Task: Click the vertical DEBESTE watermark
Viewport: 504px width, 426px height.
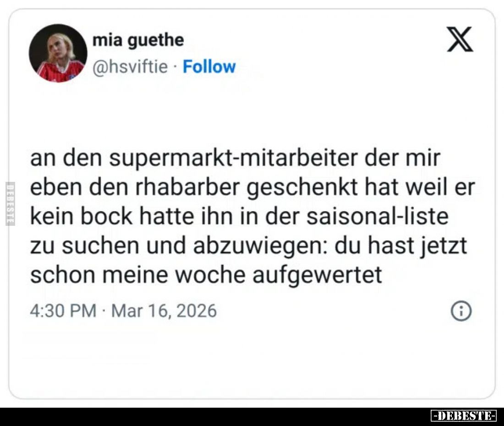Action: [10, 204]
